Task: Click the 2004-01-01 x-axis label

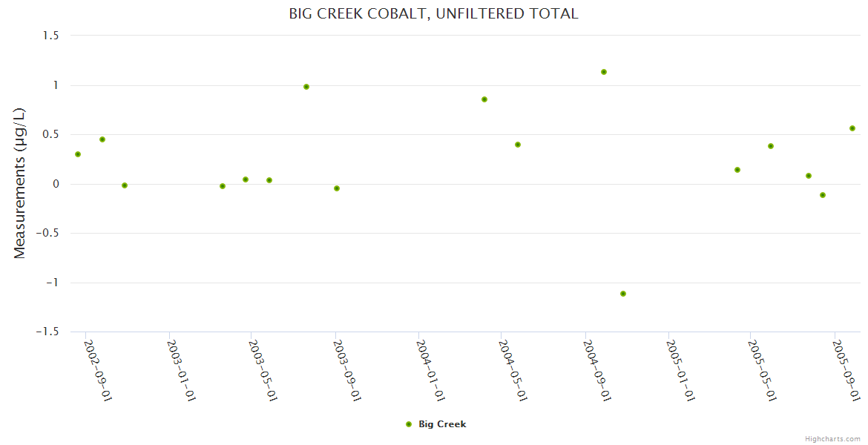Action: [431, 370]
